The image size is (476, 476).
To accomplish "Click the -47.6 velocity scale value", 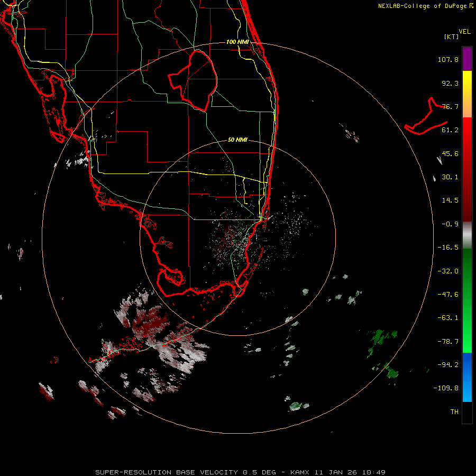I will coord(448,295).
